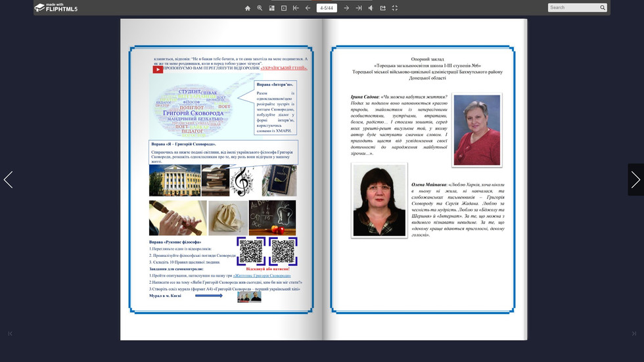
Task: Go to the next page using toolbar arrow
Action: [x=346, y=8]
